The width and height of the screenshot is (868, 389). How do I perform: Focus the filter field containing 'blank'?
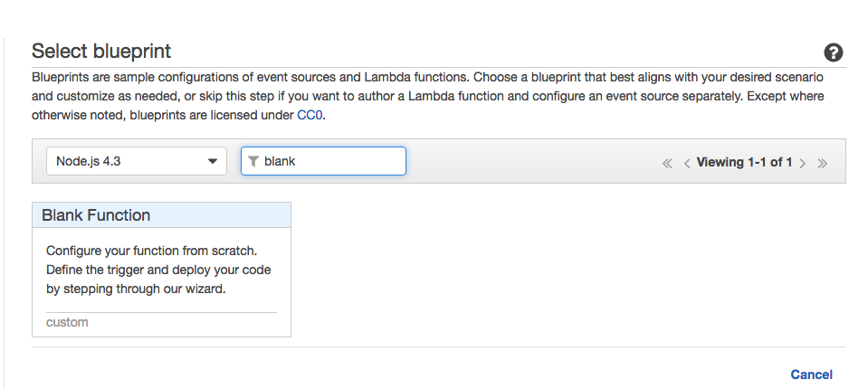[x=330, y=162]
